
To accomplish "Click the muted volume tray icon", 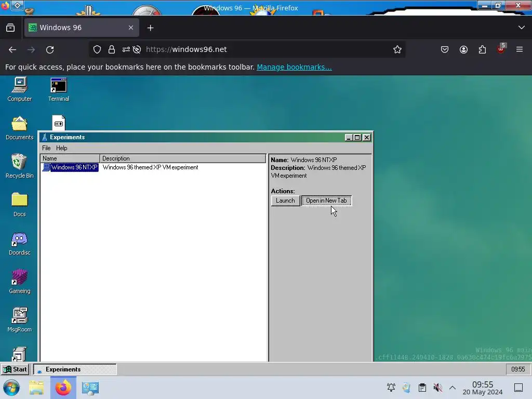I will pyautogui.click(x=437, y=388).
